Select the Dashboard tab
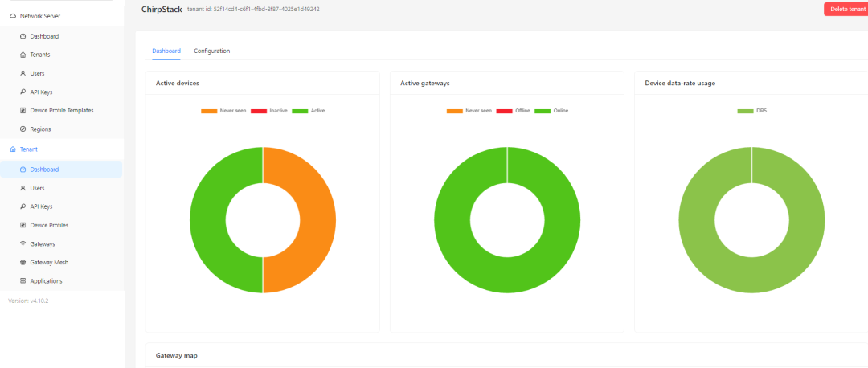Viewport: 868px width, 368px height. tap(166, 51)
